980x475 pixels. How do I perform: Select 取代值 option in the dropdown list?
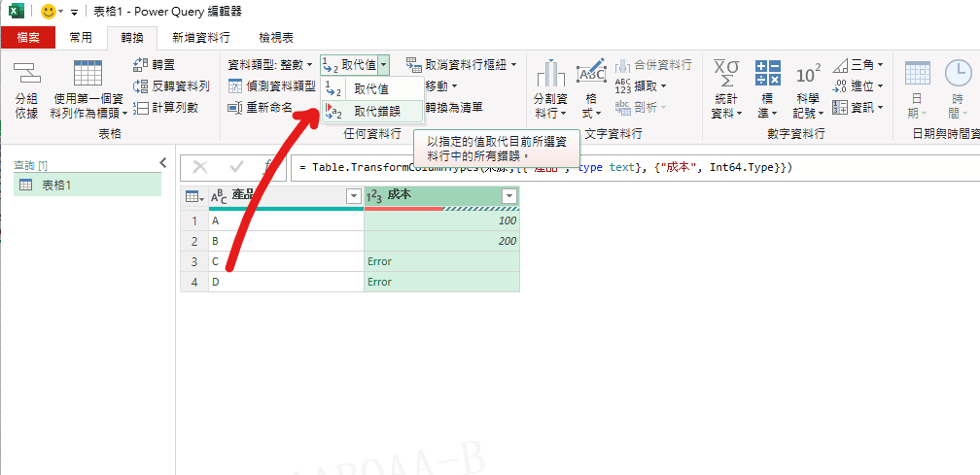pos(370,89)
